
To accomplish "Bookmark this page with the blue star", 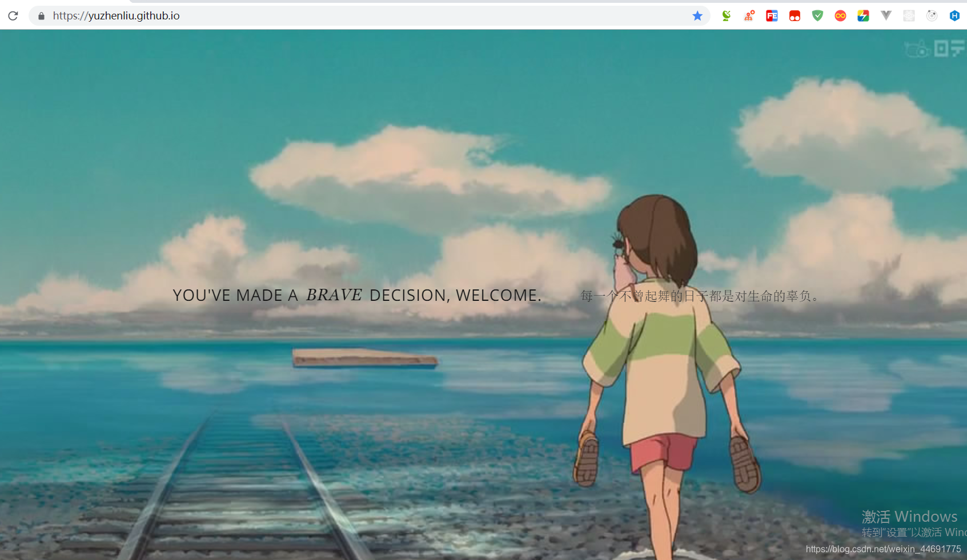I will click(697, 15).
